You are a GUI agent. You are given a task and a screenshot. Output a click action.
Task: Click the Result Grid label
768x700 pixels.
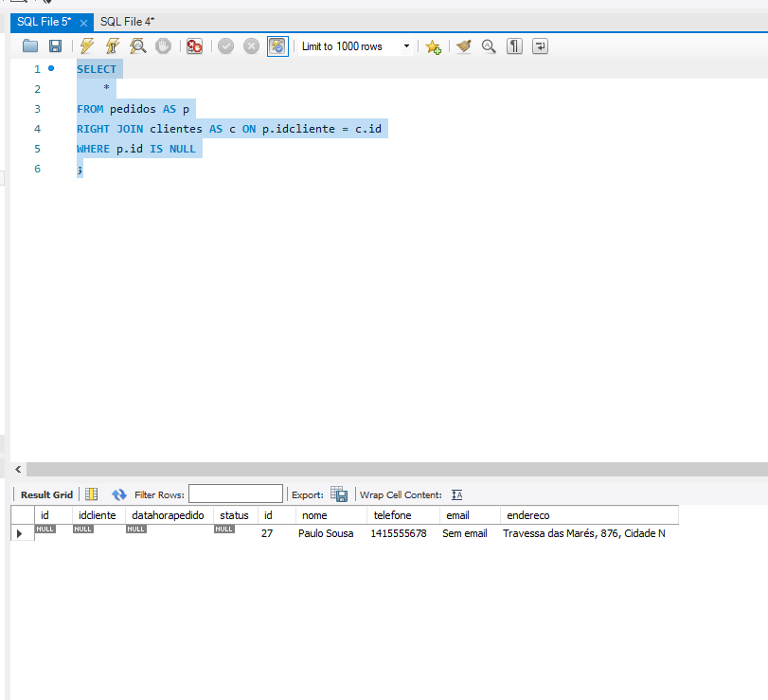pyautogui.click(x=46, y=494)
